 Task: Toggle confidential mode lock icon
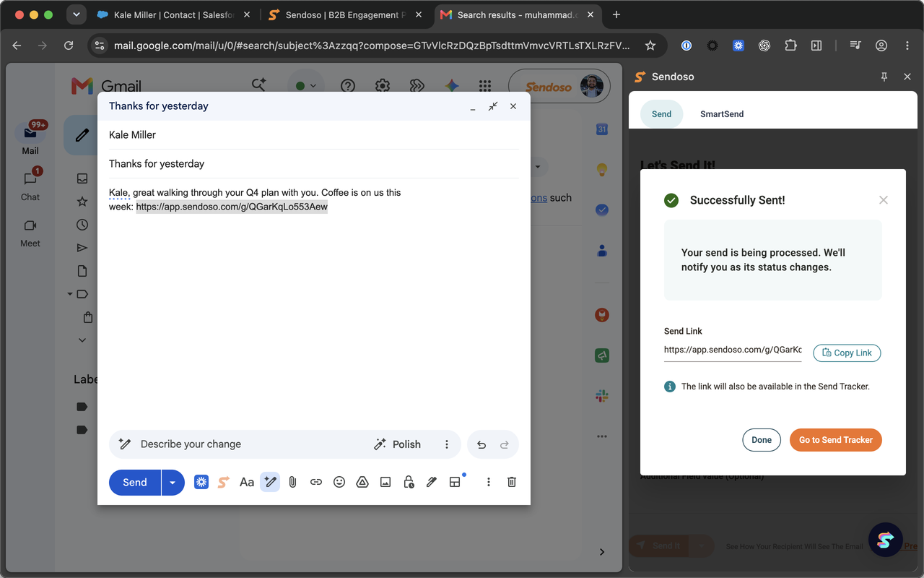tap(409, 482)
